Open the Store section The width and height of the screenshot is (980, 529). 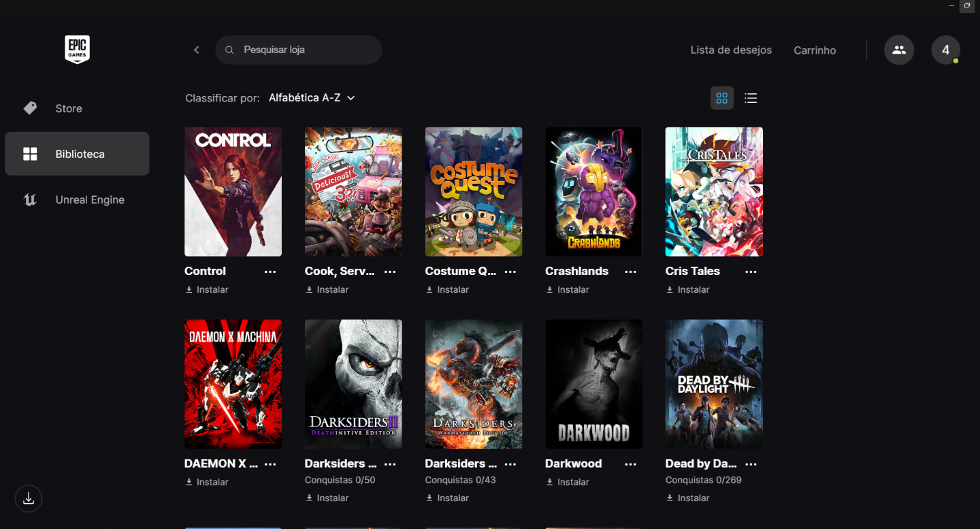(x=77, y=108)
